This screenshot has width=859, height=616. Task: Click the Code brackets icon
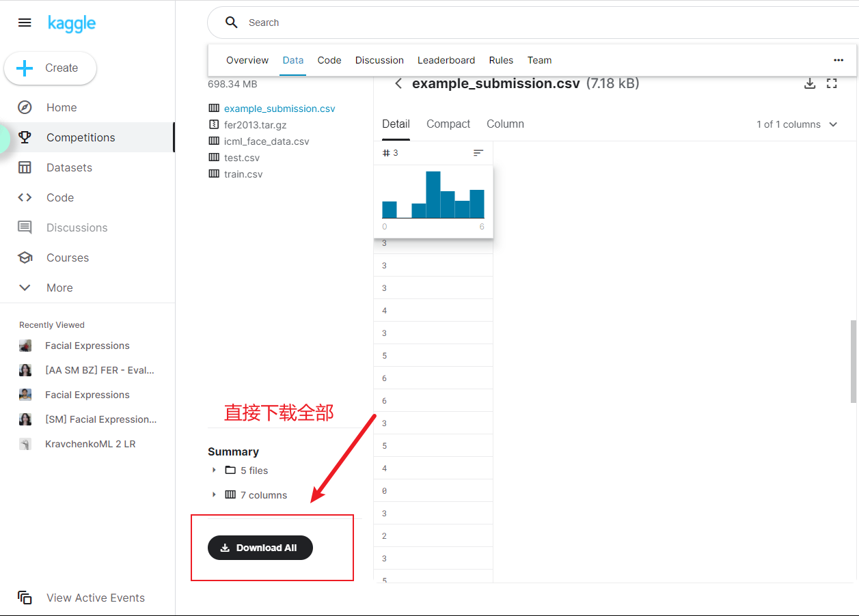point(25,197)
